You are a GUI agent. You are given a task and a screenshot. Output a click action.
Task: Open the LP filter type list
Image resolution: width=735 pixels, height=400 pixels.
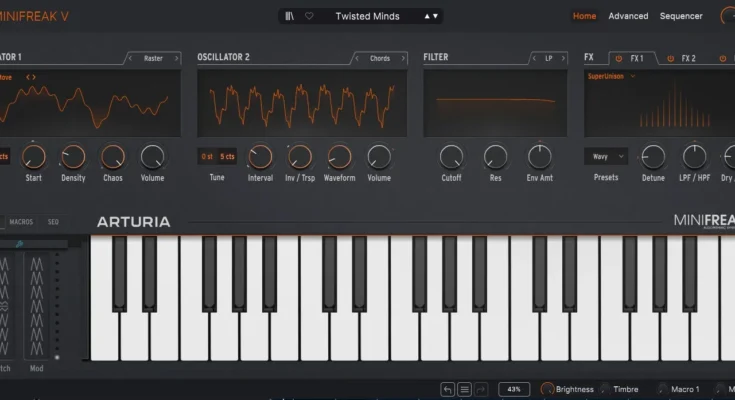pyautogui.click(x=548, y=58)
